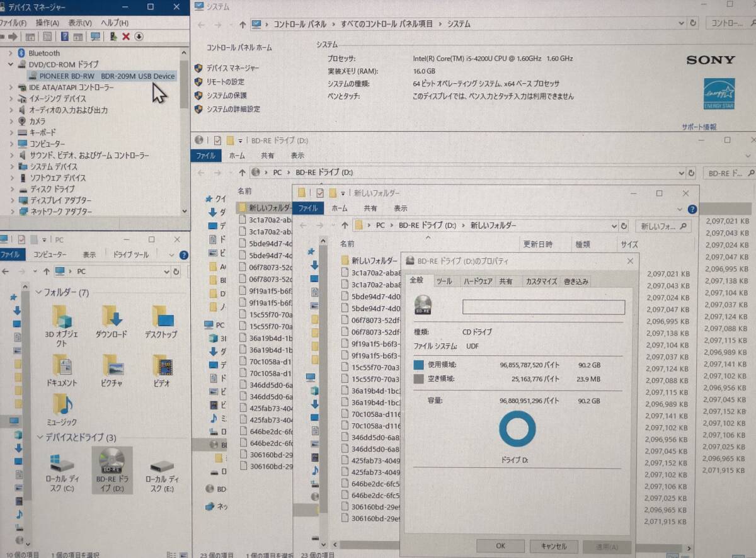The height and width of the screenshot is (558, 756).
Task: Collapse the DVD/CD-ROM ドライブ node
Action: 11,64
